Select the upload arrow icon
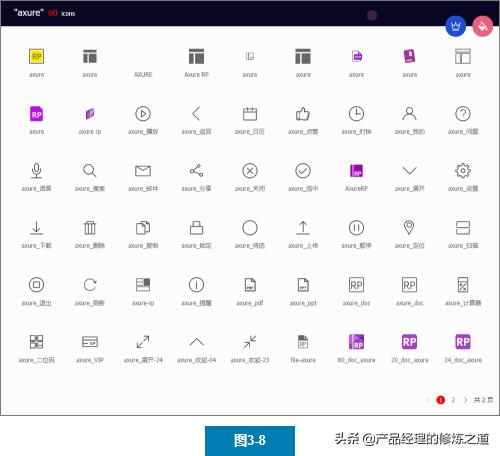This screenshot has height=456, width=500. tap(303, 228)
